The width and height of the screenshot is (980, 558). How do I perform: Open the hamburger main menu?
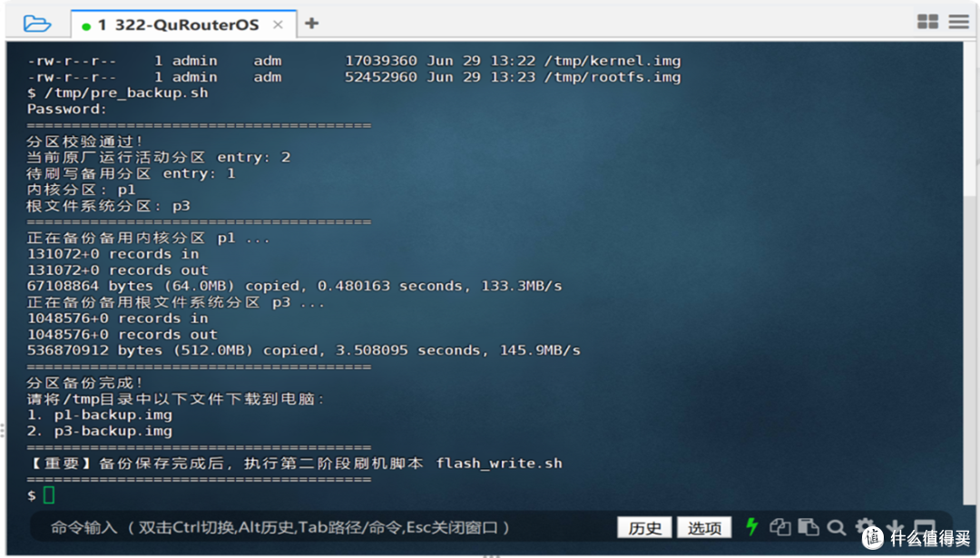pos(959,22)
